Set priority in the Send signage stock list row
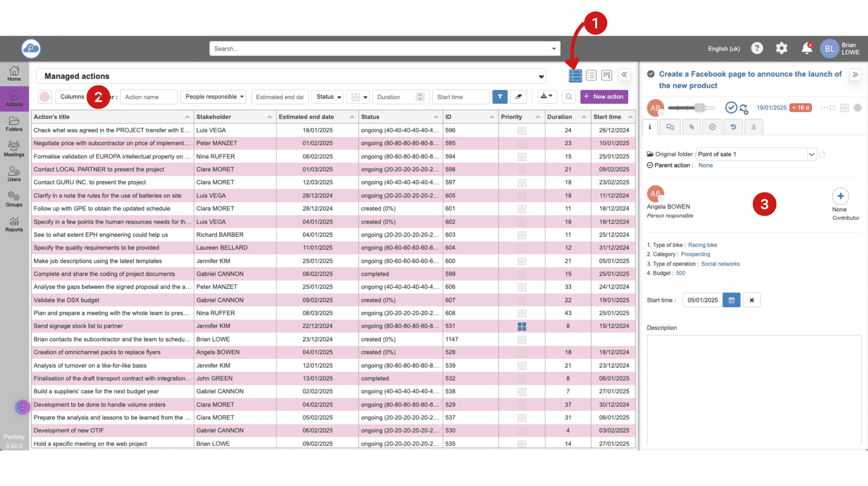 (522, 326)
